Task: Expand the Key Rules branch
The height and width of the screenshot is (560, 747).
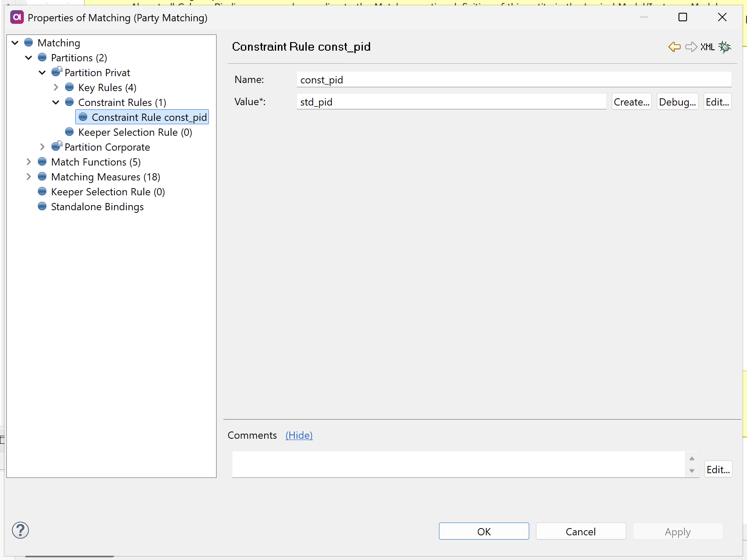Action: (x=56, y=87)
